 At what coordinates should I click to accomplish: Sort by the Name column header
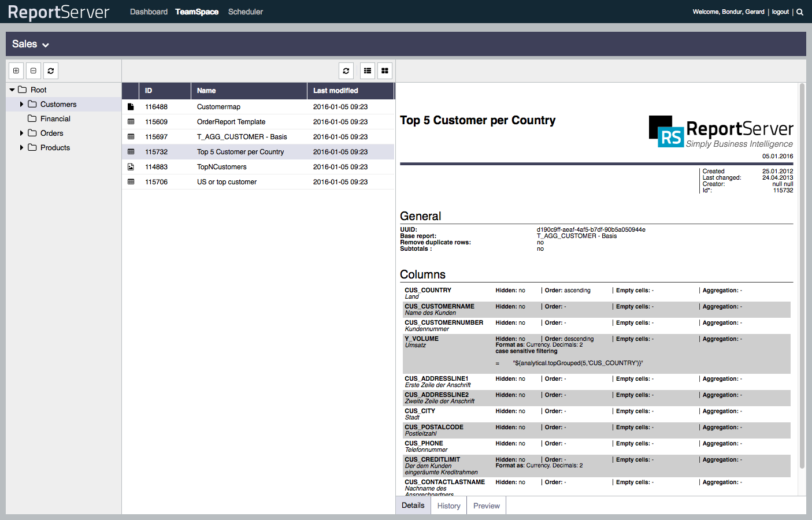pos(249,91)
